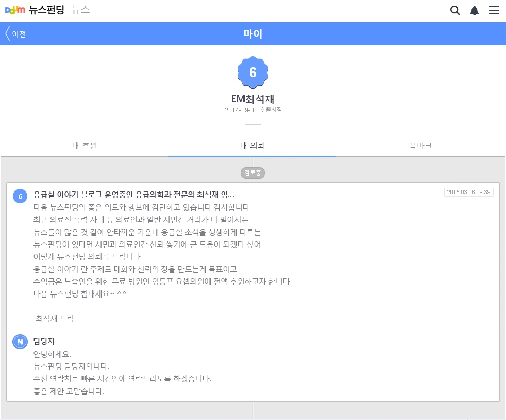The width and height of the screenshot is (506, 420).
Task: Open the hamburger menu
Action: 494,10
